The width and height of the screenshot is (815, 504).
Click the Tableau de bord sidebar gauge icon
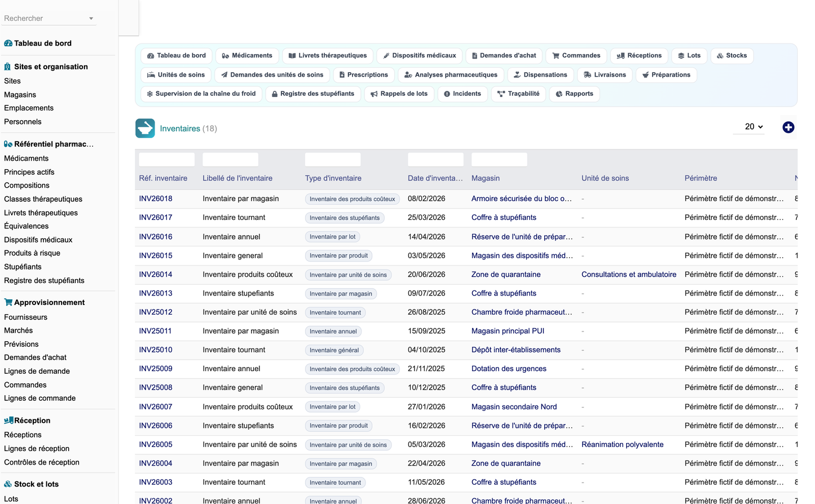[8, 43]
